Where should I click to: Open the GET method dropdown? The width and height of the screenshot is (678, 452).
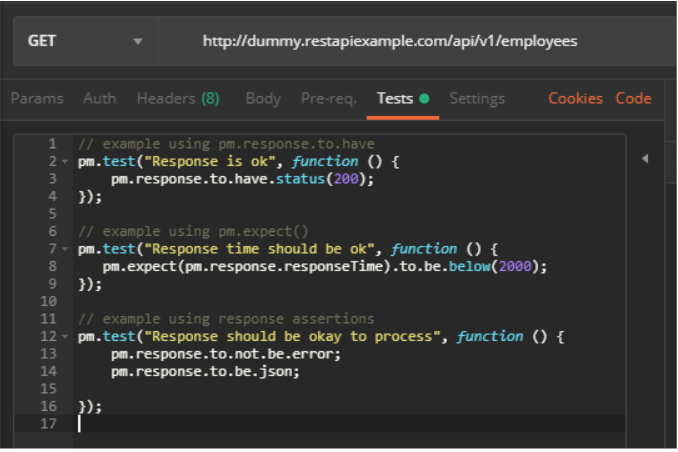pyautogui.click(x=84, y=42)
